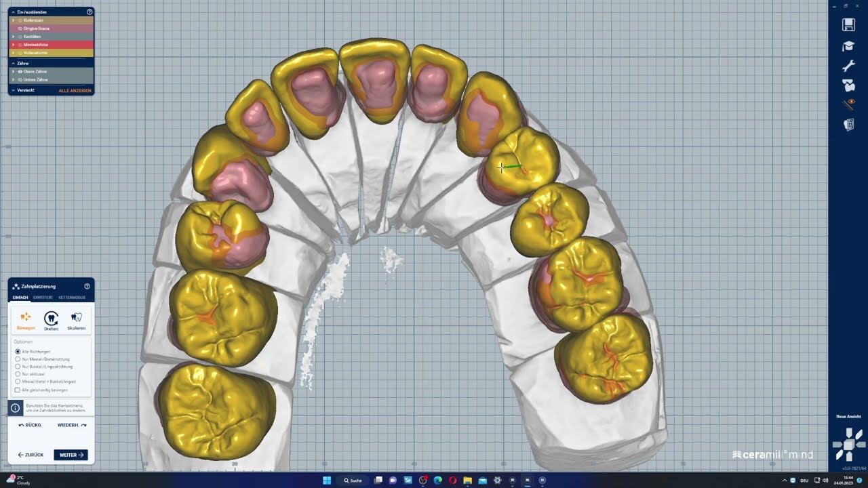Click the info icon in hint box
Screen dimensions: 868x488
click(x=15, y=408)
